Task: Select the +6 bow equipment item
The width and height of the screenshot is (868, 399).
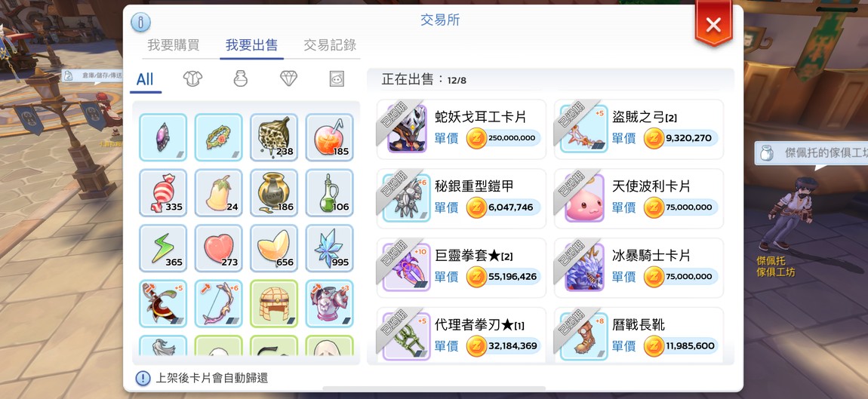Action: click(x=219, y=303)
